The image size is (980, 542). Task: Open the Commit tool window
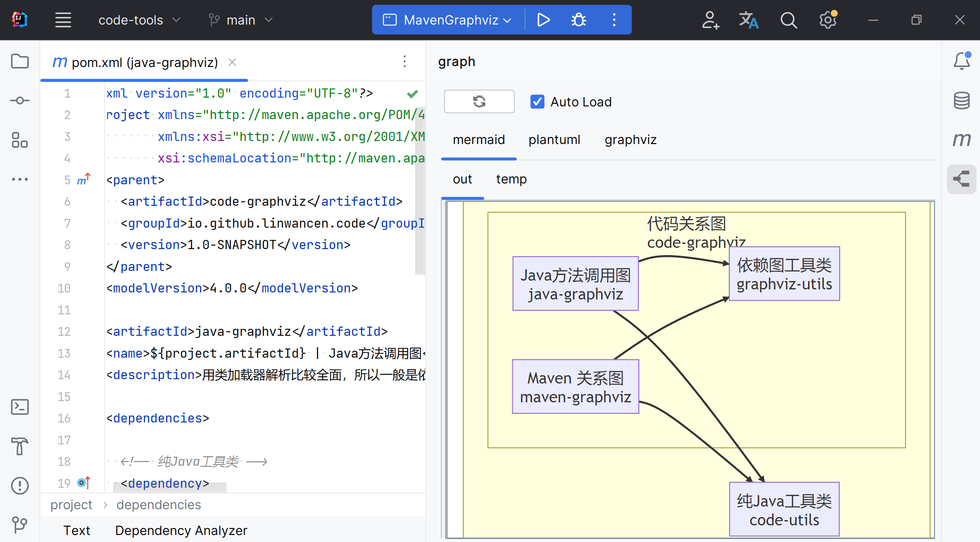[x=20, y=101]
